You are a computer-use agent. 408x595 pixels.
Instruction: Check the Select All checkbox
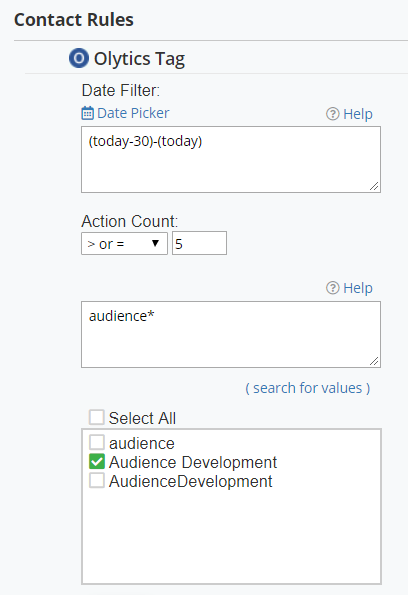pyautogui.click(x=96, y=417)
